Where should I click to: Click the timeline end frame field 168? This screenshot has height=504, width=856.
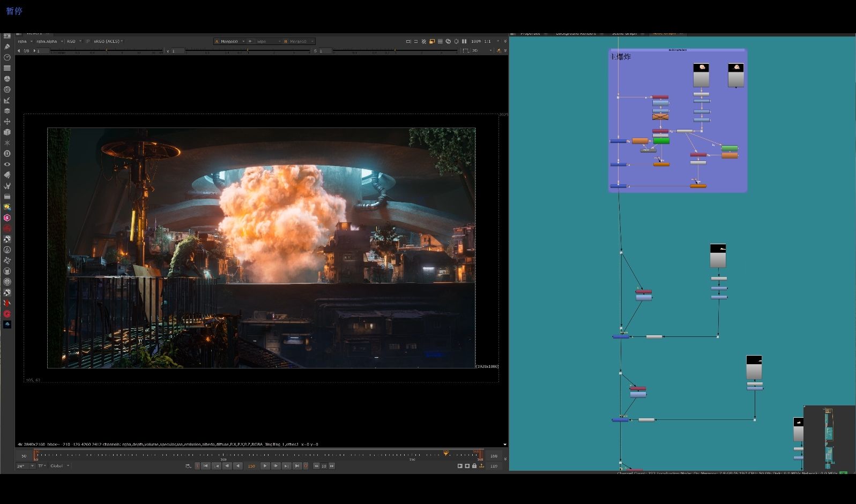click(x=494, y=456)
